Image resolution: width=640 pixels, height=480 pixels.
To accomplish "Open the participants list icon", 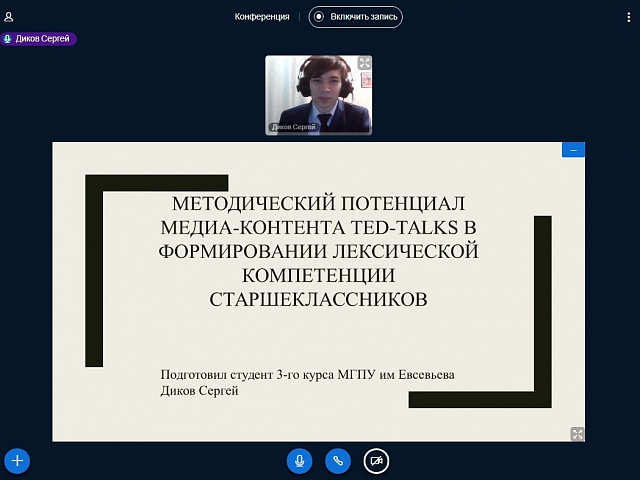I will (9, 17).
